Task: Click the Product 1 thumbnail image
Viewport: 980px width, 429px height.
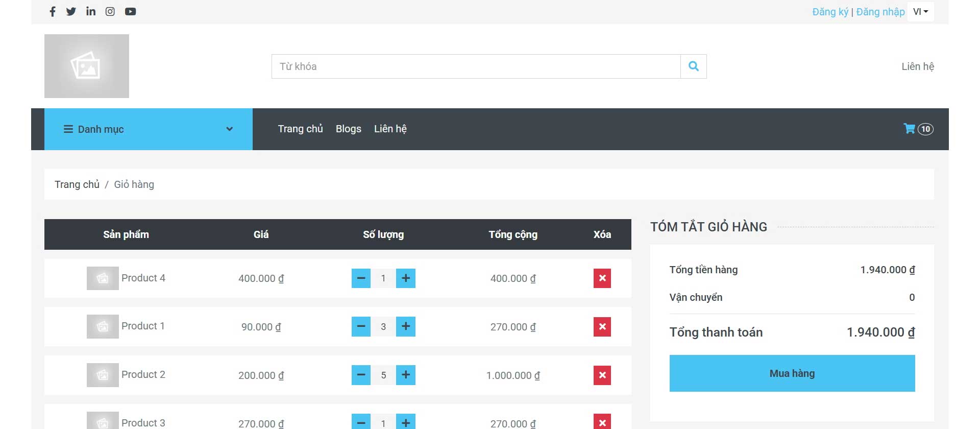Action: click(103, 327)
